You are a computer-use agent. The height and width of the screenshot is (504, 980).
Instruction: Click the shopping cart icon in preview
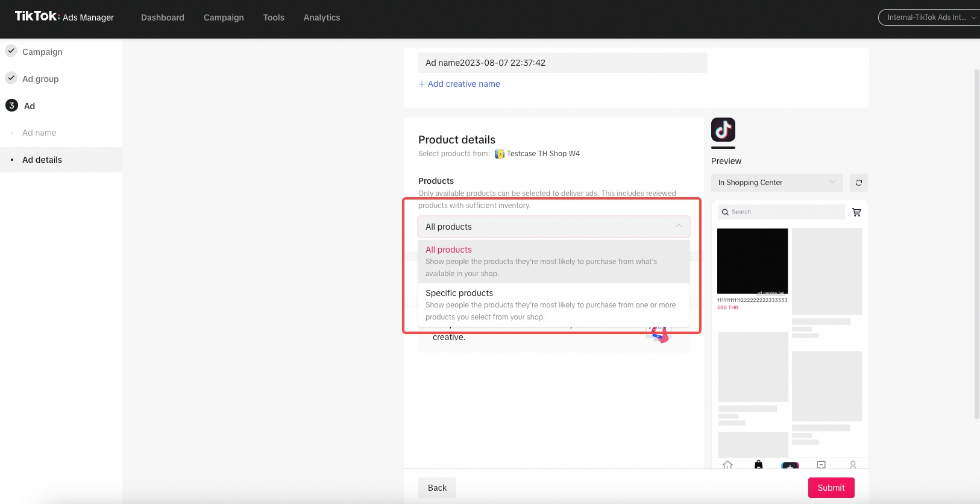pyautogui.click(x=856, y=212)
